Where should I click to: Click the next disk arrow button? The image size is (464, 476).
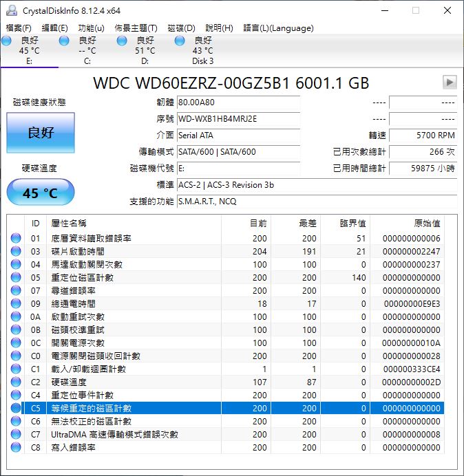point(450,83)
